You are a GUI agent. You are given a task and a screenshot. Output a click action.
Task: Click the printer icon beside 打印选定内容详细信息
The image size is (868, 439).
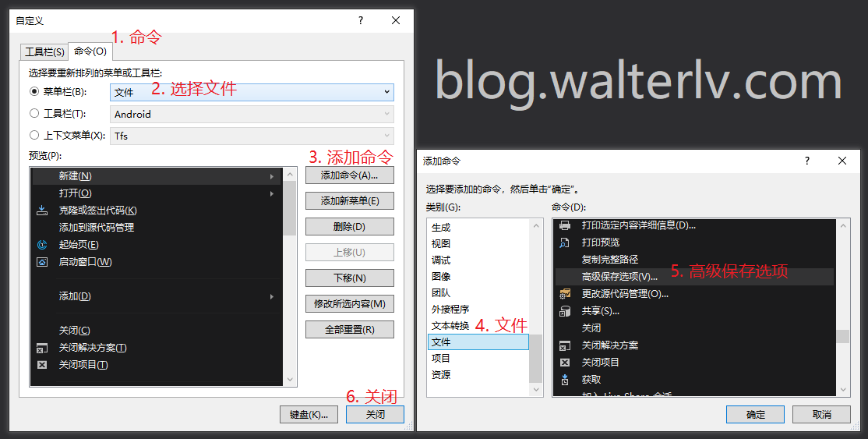pyautogui.click(x=565, y=225)
